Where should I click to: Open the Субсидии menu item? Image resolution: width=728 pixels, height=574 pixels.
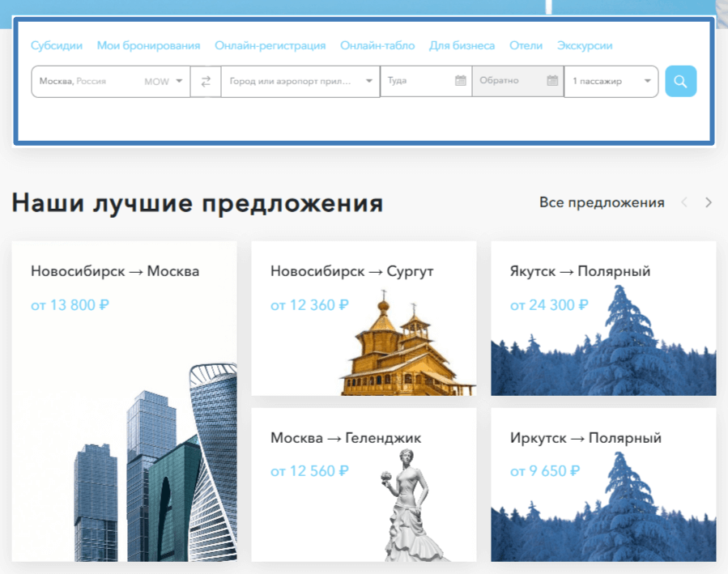[x=57, y=46]
